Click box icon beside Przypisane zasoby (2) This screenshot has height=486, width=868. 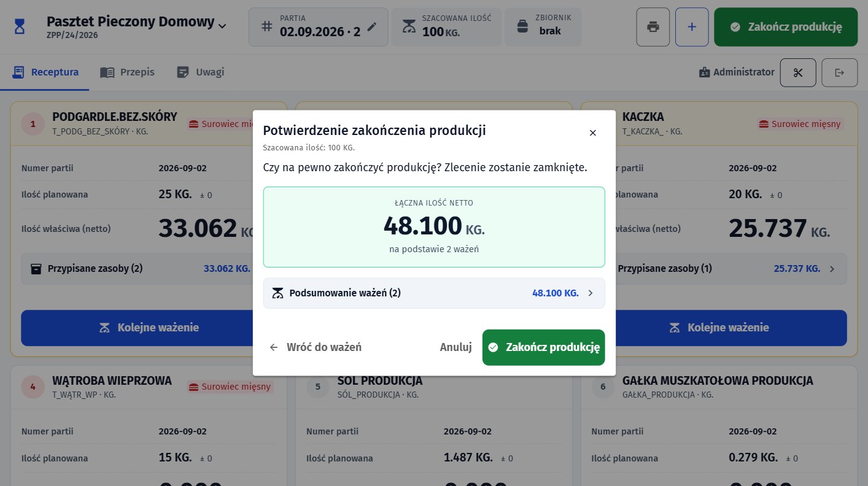point(36,269)
